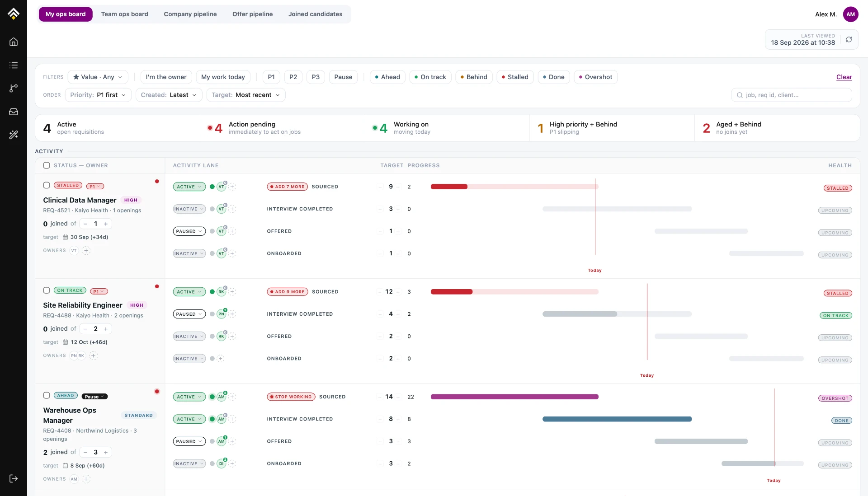Select the Warehouse Ops Manager checkbox

coord(47,395)
